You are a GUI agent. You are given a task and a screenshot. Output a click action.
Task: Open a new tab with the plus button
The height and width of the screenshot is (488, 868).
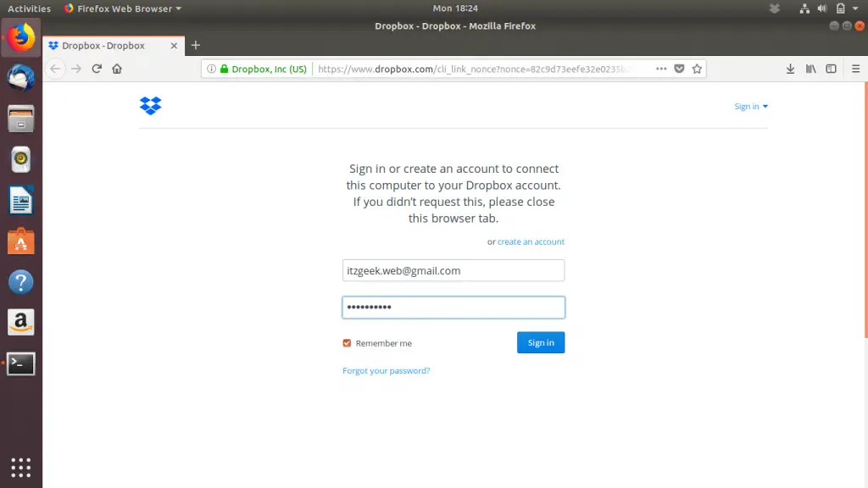click(196, 46)
